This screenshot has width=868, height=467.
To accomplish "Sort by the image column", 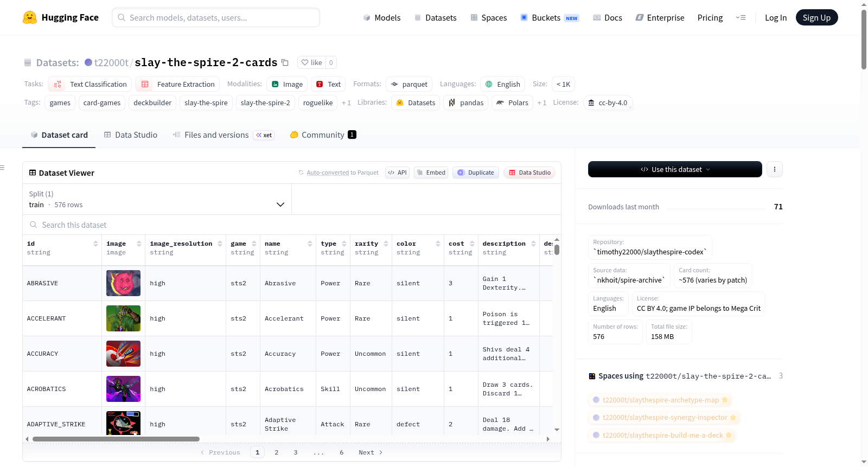I will coord(139,244).
